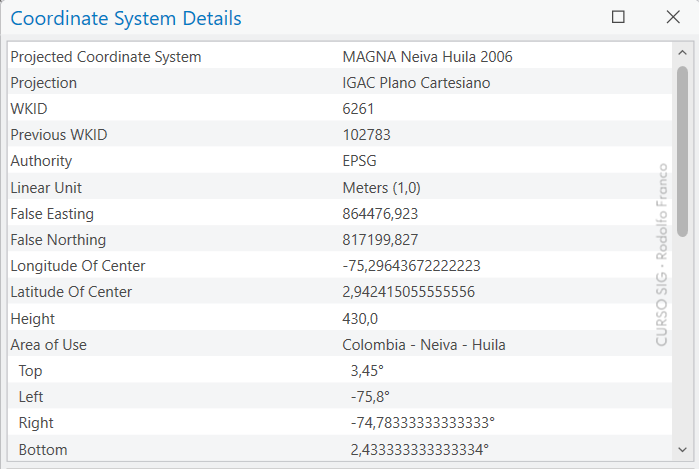Image resolution: width=699 pixels, height=469 pixels.
Task: Click the Bottom extent value
Action: coord(419,450)
